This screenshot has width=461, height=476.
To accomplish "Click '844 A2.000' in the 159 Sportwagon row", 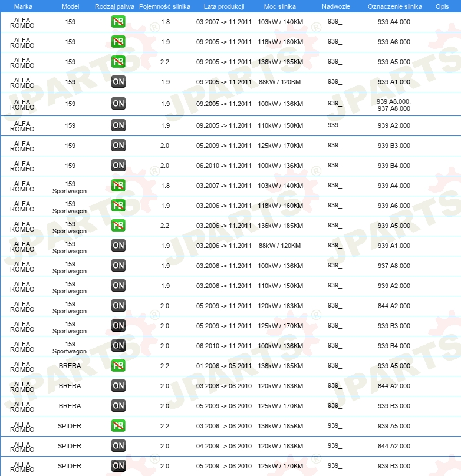I will click(394, 306).
